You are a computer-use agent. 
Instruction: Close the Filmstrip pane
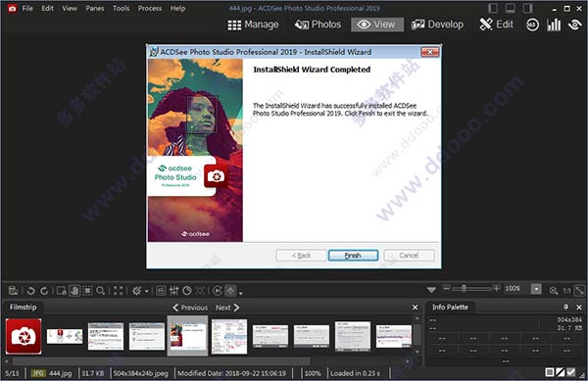pos(416,308)
